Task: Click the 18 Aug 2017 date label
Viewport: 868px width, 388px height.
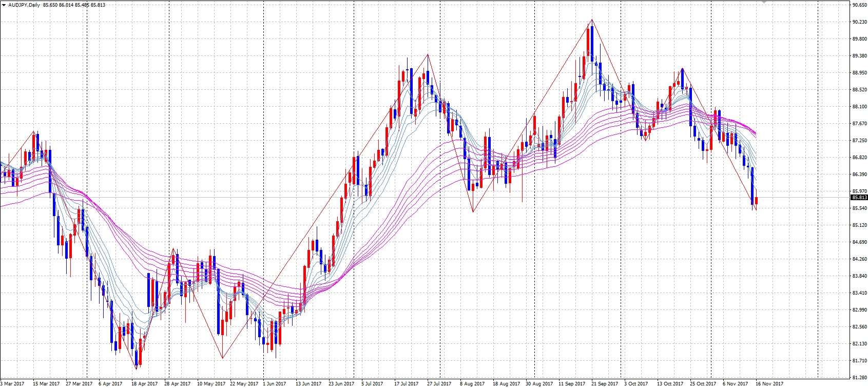Action: point(506,384)
